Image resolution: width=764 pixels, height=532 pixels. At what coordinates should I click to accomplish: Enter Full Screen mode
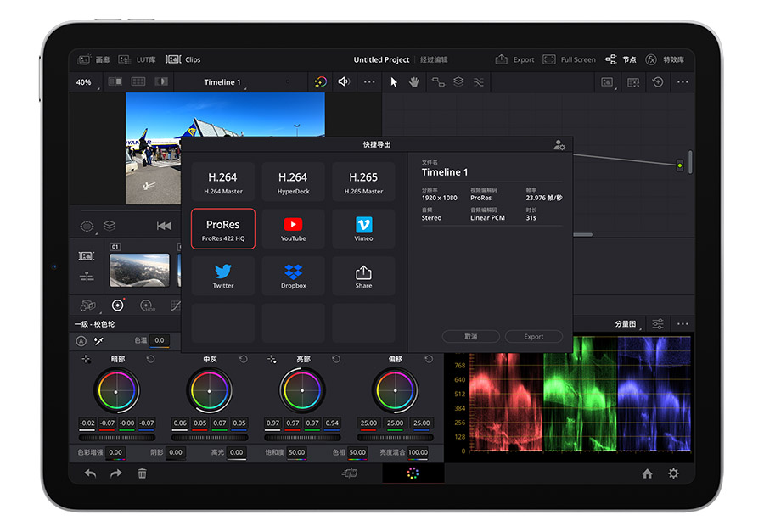point(569,59)
